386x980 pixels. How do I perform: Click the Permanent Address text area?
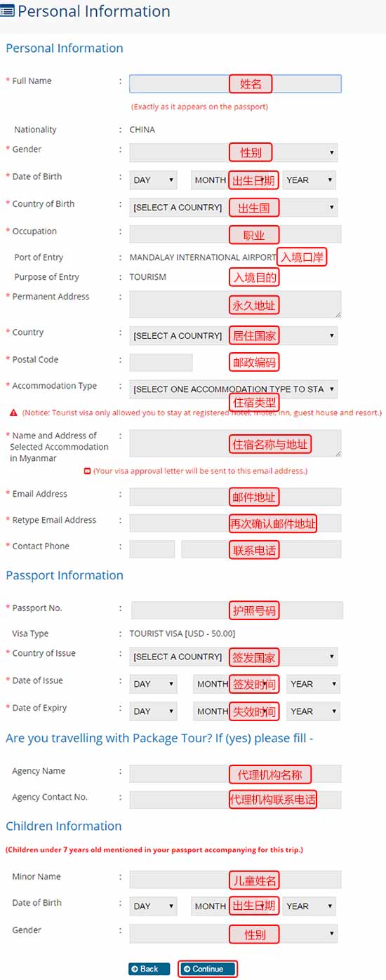[x=235, y=304]
